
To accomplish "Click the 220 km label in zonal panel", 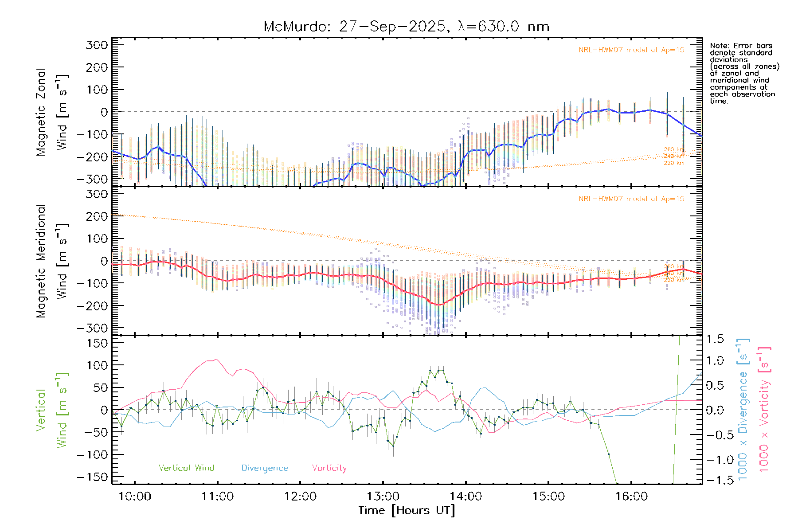I will click(673, 163).
